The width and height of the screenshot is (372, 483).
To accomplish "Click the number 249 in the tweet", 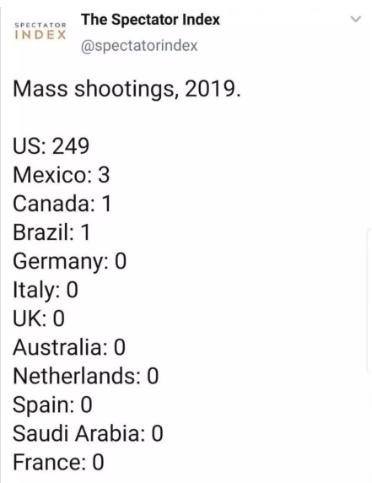I will 71,146.
